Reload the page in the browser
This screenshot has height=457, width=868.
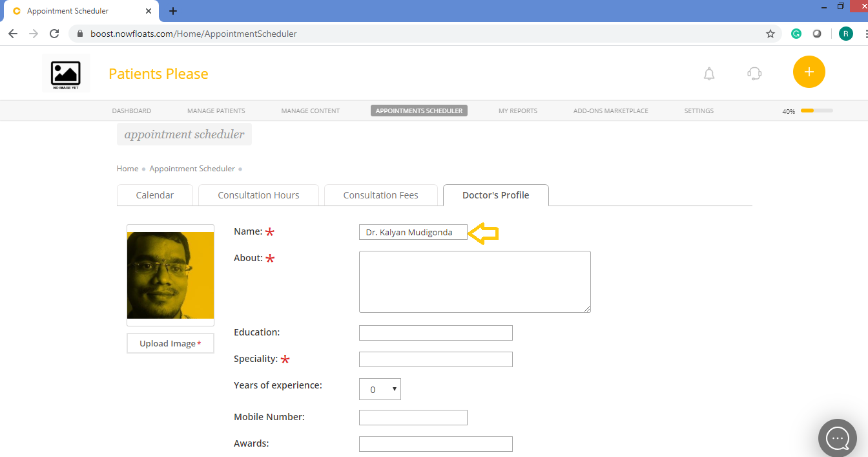[54, 34]
